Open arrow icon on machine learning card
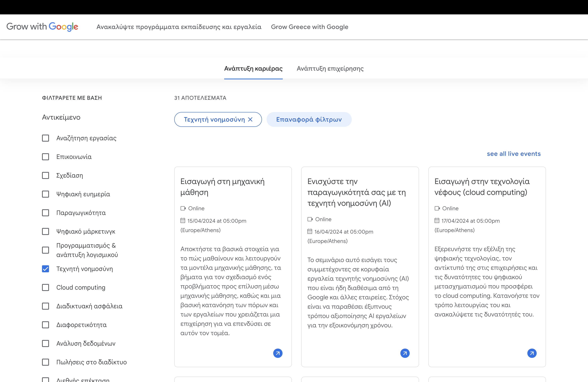This screenshot has width=588, height=382. (278, 353)
